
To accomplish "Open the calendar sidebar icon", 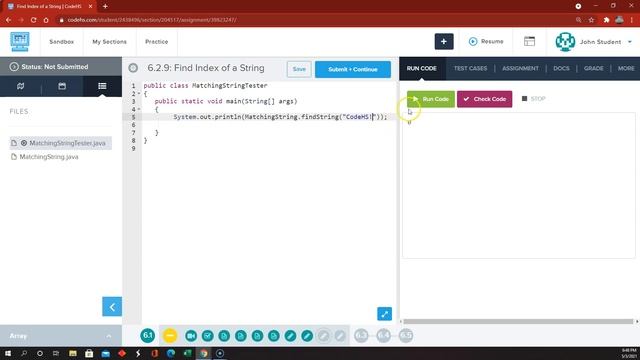I will (x=62, y=86).
